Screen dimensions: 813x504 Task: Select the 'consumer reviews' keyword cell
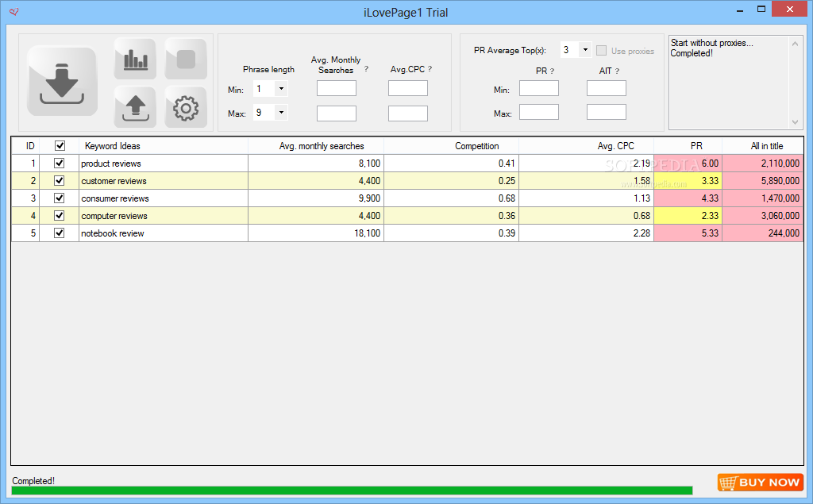click(x=164, y=198)
